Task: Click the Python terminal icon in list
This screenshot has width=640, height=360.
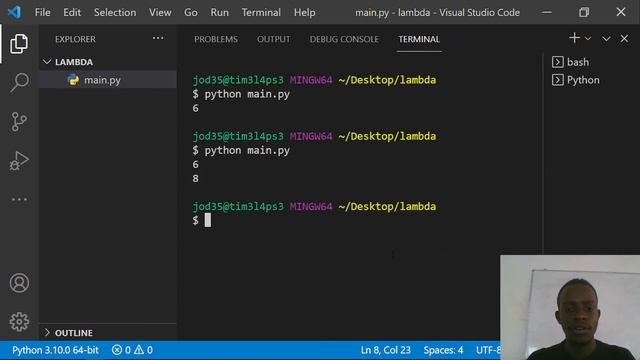Action: pyautogui.click(x=558, y=80)
